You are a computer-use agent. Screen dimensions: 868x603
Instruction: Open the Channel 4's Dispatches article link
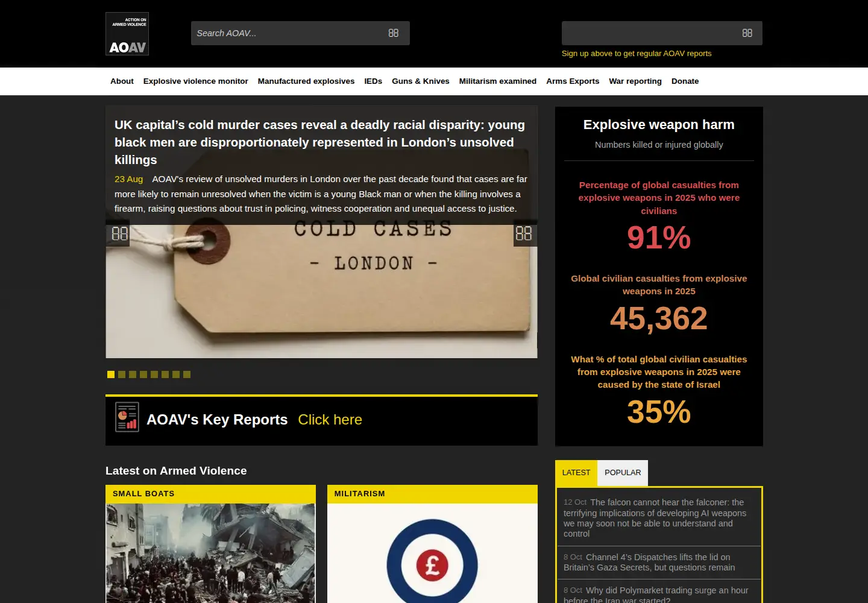(x=649, y=562)
